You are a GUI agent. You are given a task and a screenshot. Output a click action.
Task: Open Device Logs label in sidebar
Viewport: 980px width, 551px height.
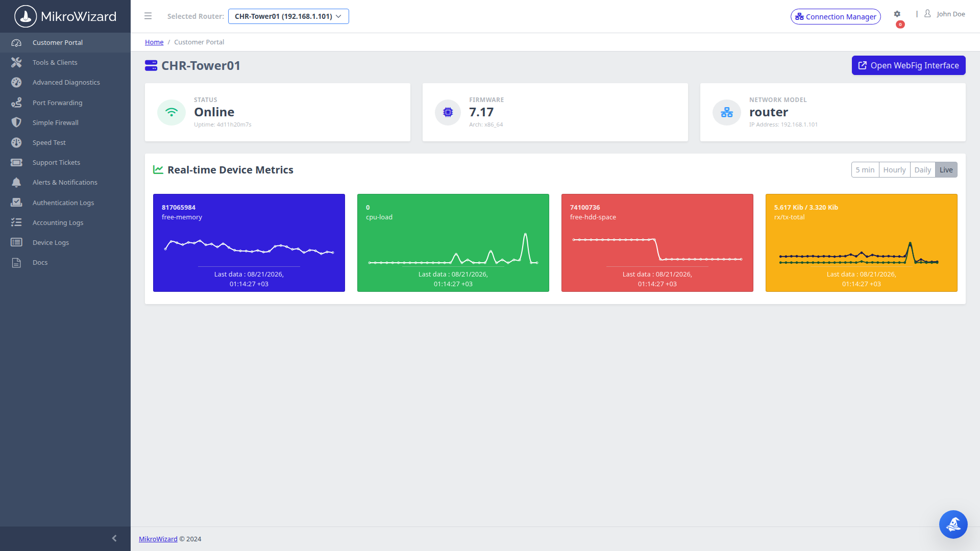coord(51,242)
